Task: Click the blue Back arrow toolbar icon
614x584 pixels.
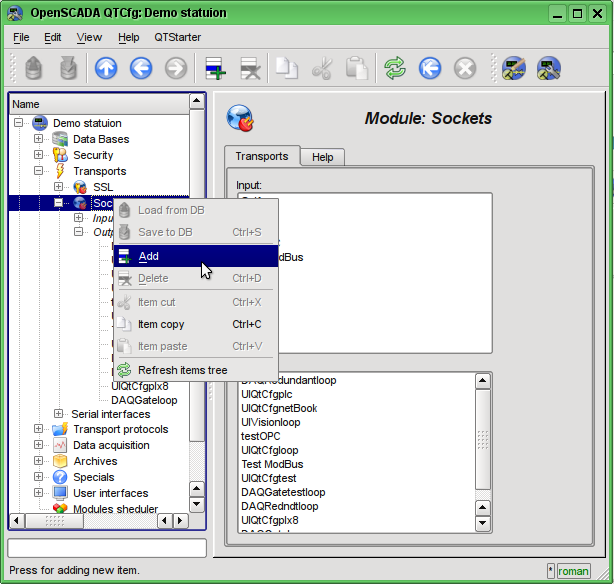Action: [141, 68]
